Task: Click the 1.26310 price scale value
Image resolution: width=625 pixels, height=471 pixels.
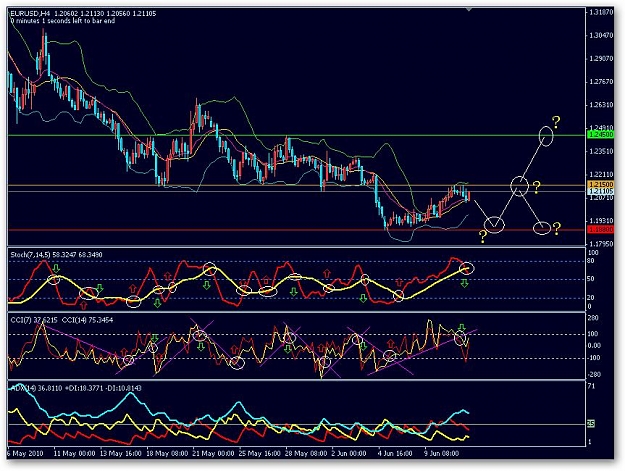Action: tap(601, 105)
